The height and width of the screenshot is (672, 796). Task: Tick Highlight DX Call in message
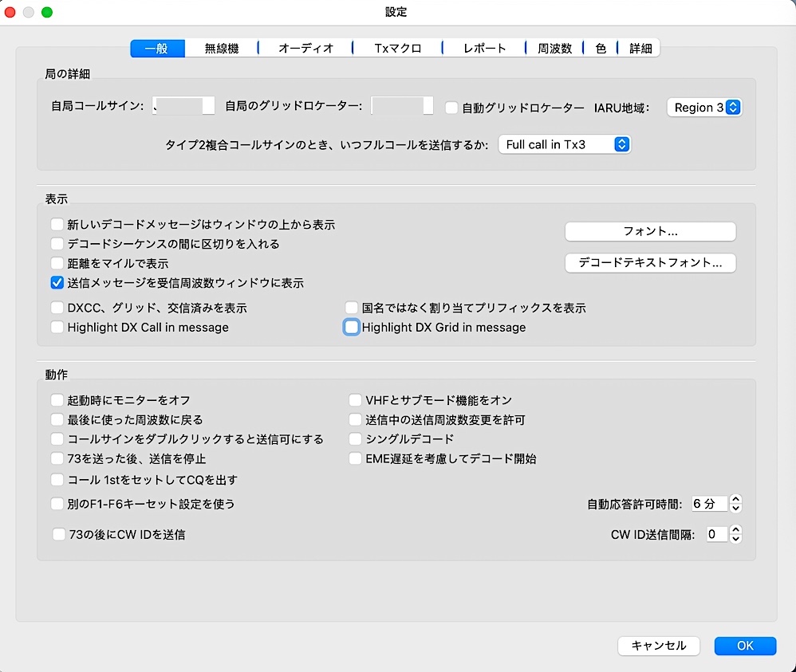(57, 327)
